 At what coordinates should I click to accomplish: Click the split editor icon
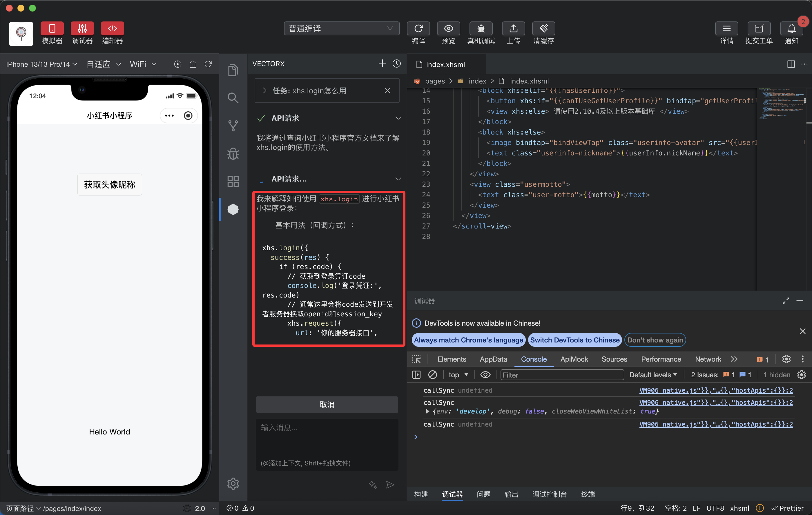tap(791, 64)
